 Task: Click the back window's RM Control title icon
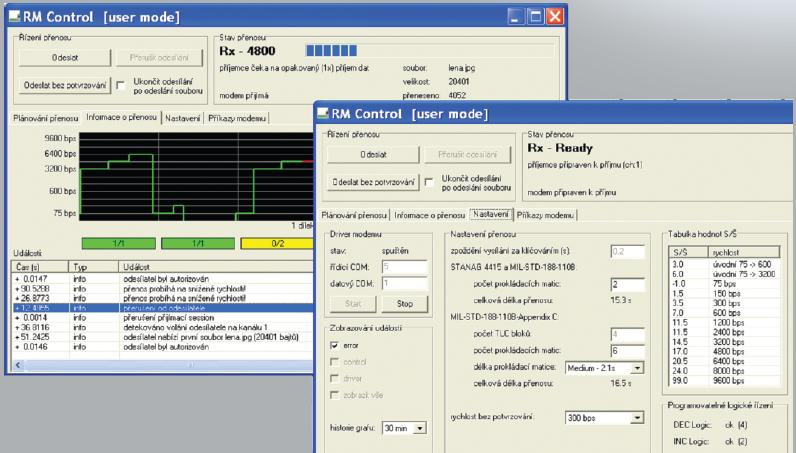[14, 17]
